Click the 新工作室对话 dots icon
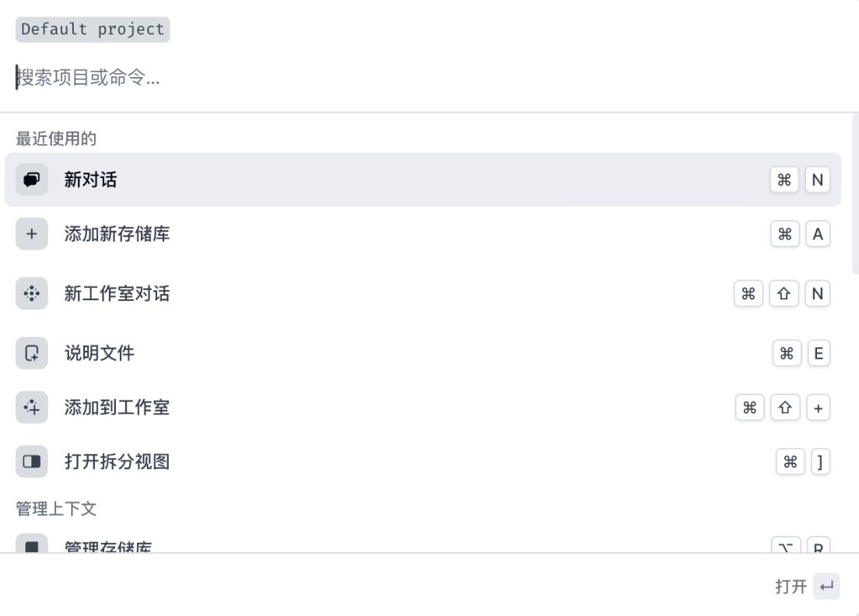The width and height of the screenshot is (859, 616). 32,293
